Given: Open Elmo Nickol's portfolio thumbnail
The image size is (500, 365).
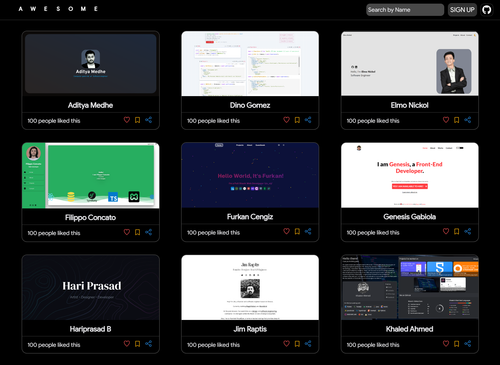Looking at the screenshot, I should click(x=410, y=64).
